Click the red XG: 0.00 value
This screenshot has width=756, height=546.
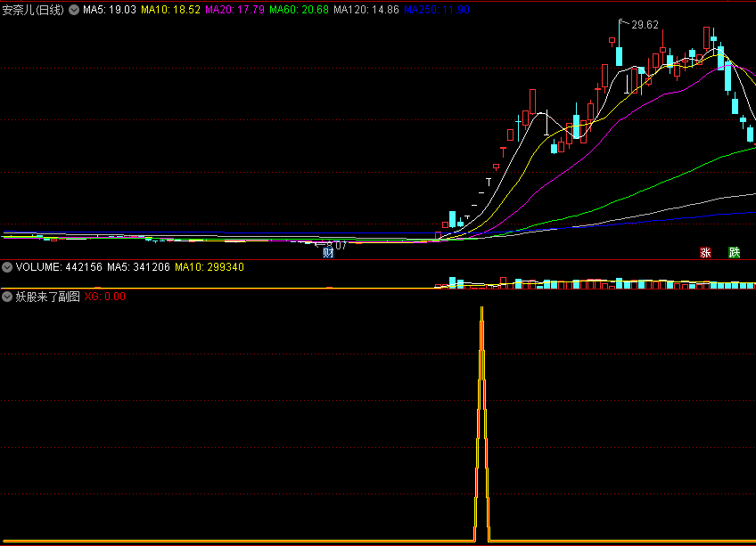104,297
